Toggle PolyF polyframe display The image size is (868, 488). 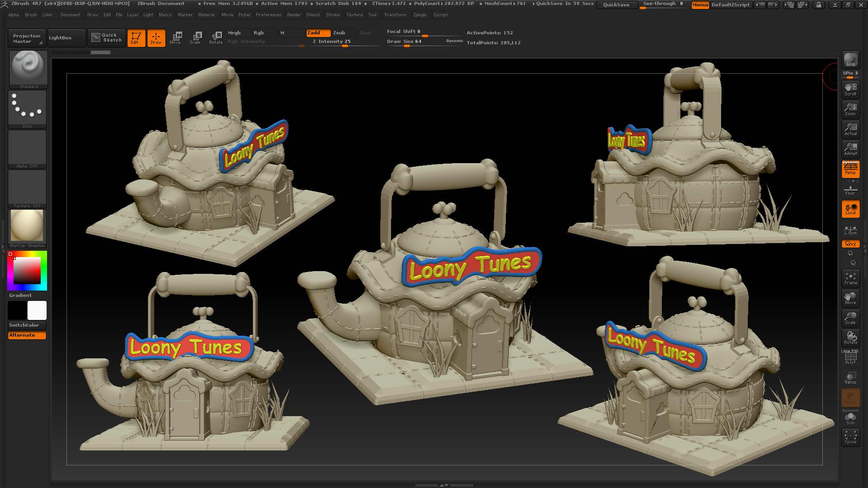pos(850,357)
